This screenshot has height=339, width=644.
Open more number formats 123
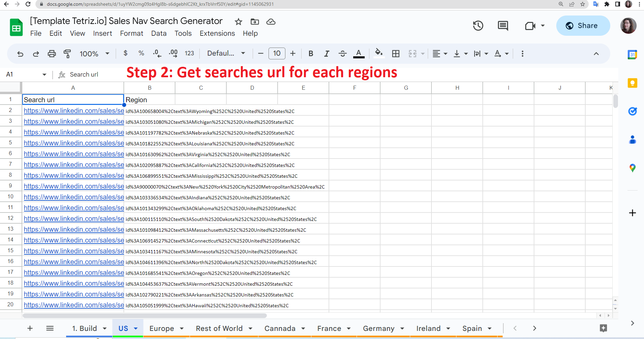point(189,53)
